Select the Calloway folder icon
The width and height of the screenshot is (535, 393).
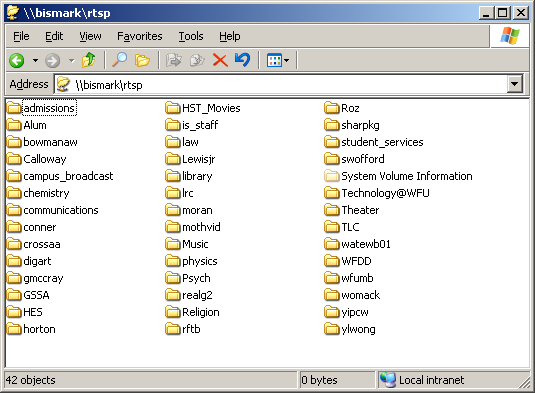14,159
